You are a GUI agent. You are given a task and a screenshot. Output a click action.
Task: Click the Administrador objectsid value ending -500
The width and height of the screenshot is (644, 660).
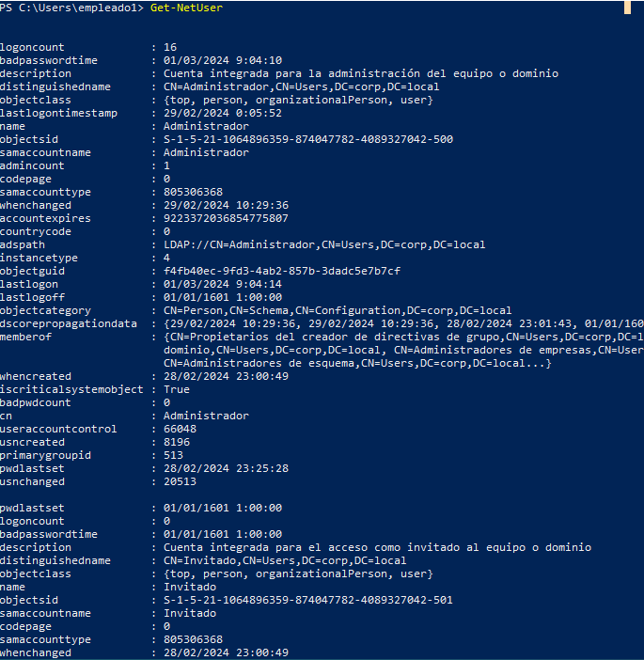pos(308,139)
